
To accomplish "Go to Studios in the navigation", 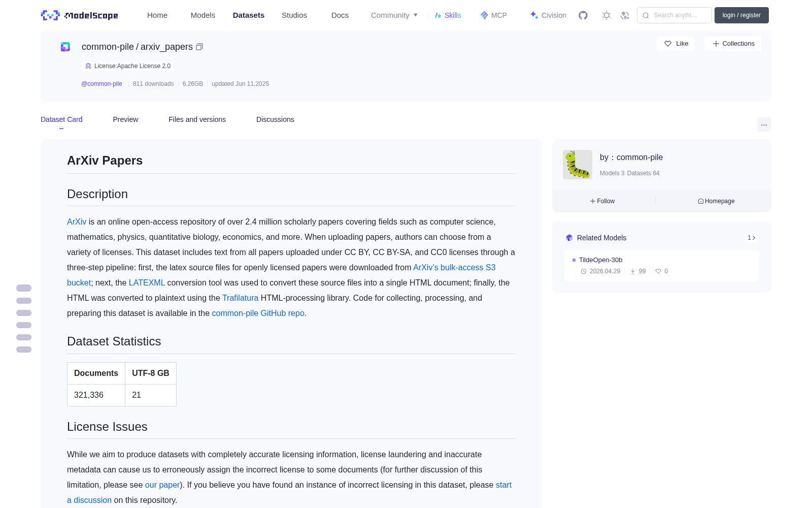I will click(x=294, y=15).
